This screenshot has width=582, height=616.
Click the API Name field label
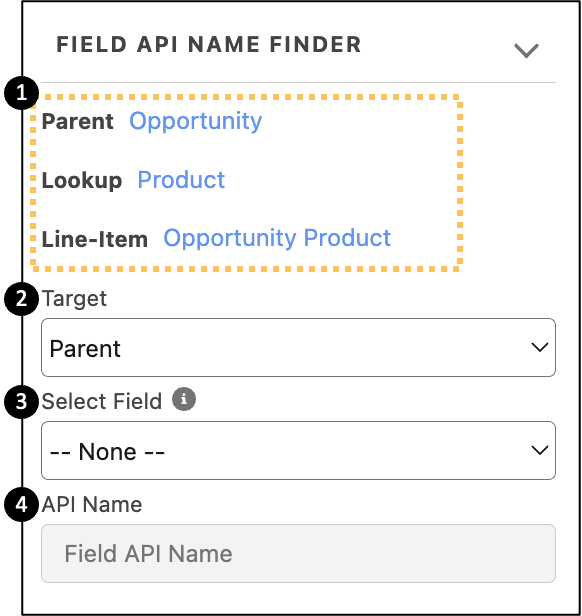tap(92, 504)
